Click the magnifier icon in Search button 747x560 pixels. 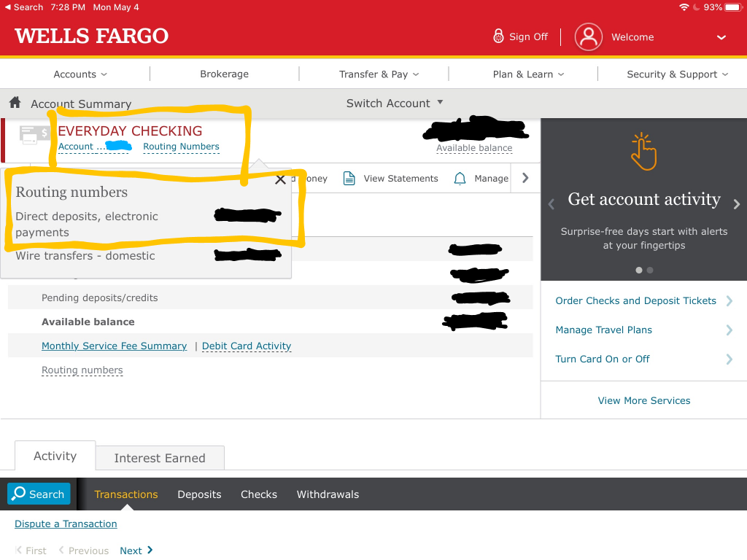(19, 494)
